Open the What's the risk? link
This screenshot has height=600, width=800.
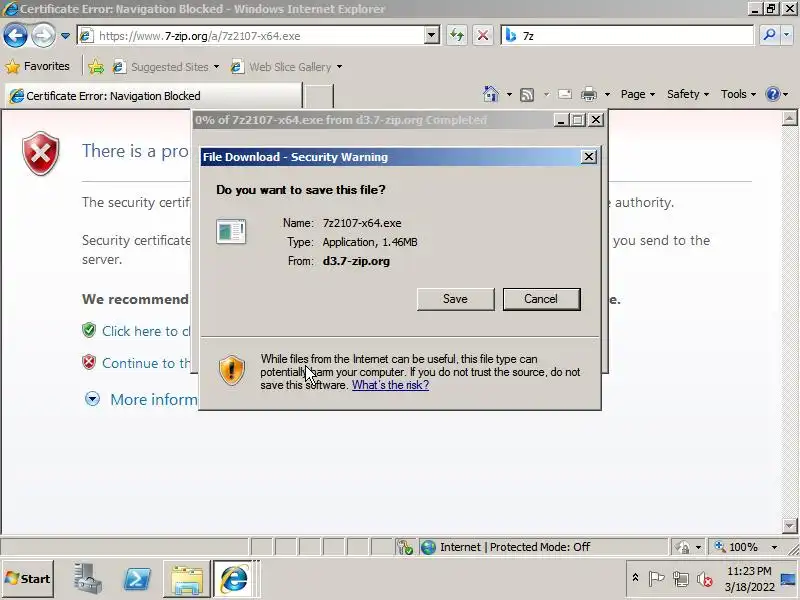click(x=390, y=385)
